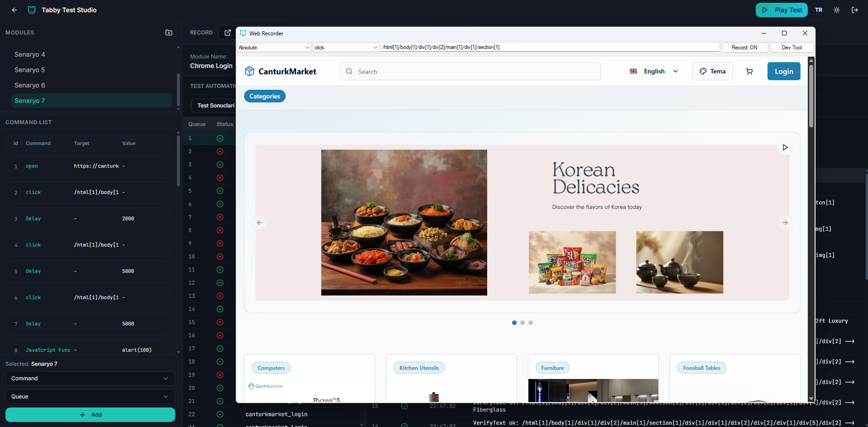Select Senaryo 7 module
This screenshot has height=427, width=868.
pos(91,101)
